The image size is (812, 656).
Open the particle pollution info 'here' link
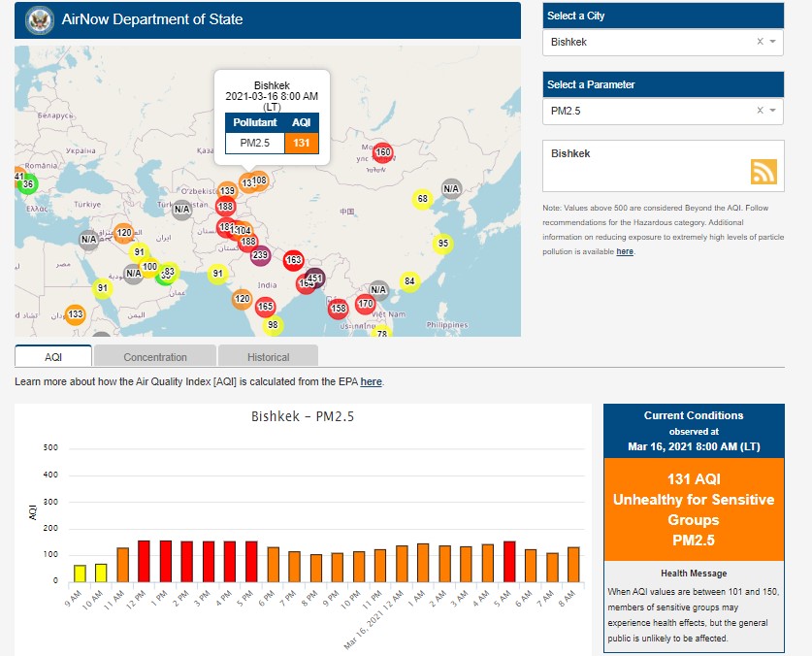[625, 251]
